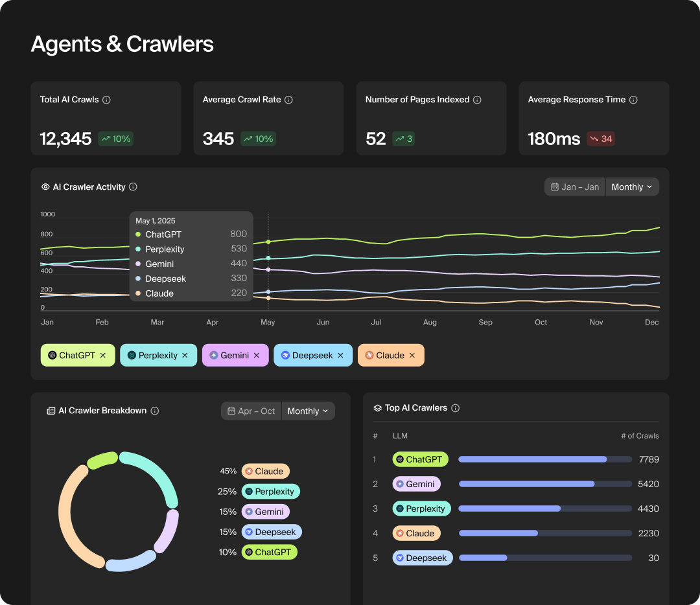Toggle the ChatGPT series chip
Image resolution: width=700 pixels, height=605 pixels.
78,356
